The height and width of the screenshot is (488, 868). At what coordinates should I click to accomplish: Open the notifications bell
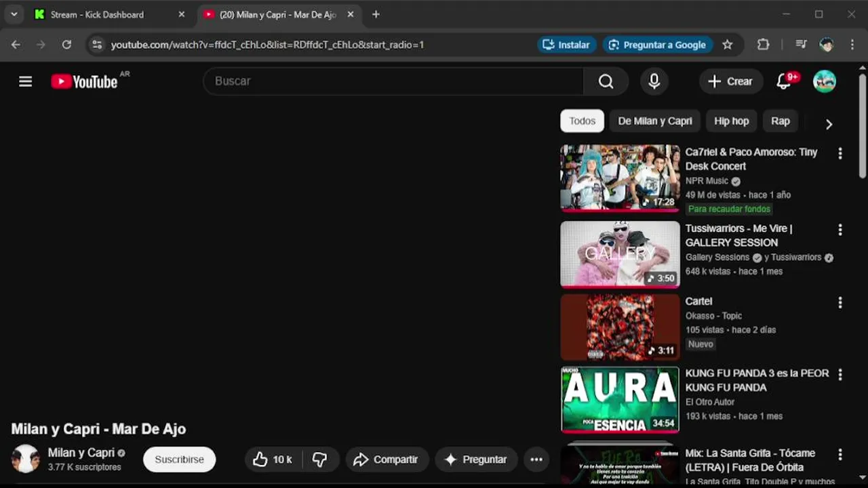(784, 81)
